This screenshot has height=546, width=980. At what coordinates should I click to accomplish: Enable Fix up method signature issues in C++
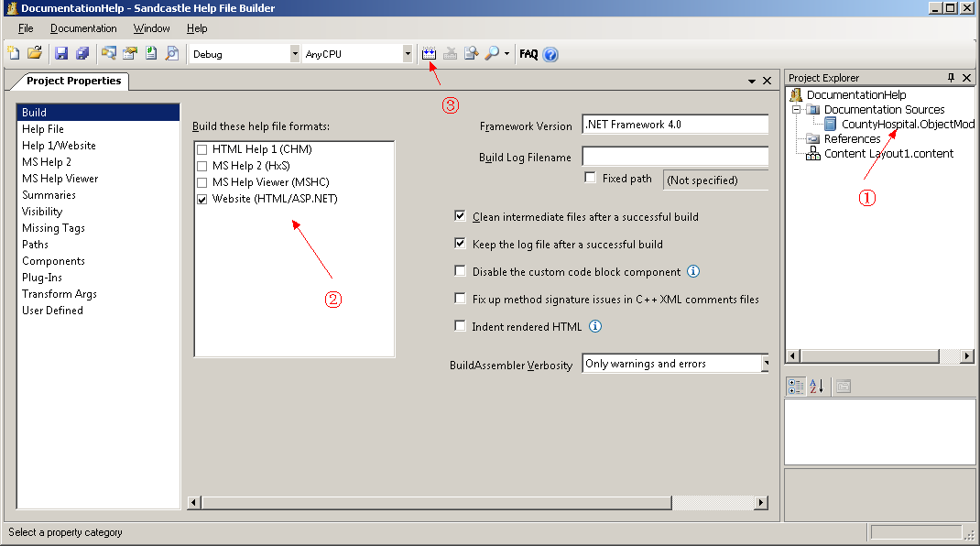tap(460, 299)
